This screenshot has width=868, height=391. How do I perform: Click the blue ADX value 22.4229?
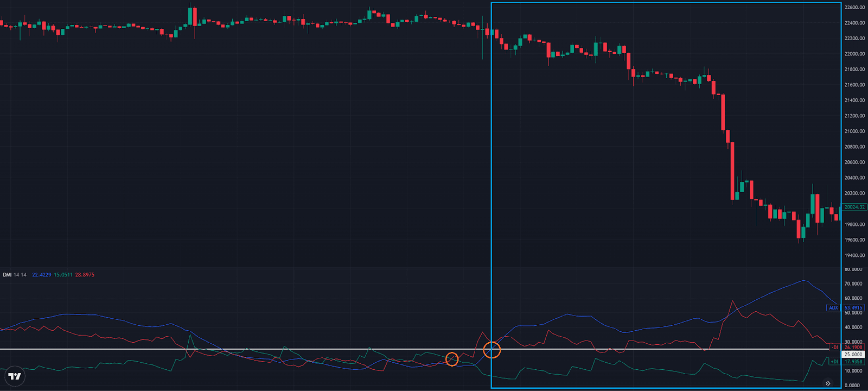(x=41, y=275)
